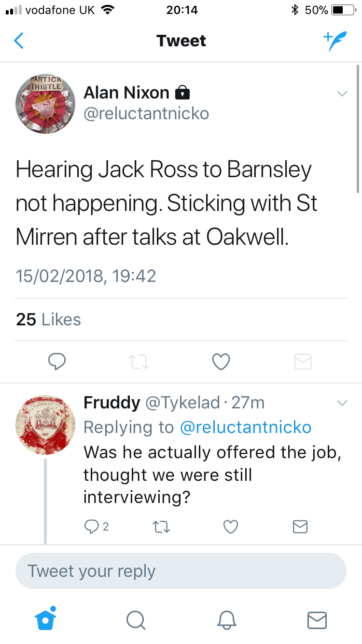Screen dimensions: 362x644
Task: Tap the back arrow
Action: tap(18, 41)
